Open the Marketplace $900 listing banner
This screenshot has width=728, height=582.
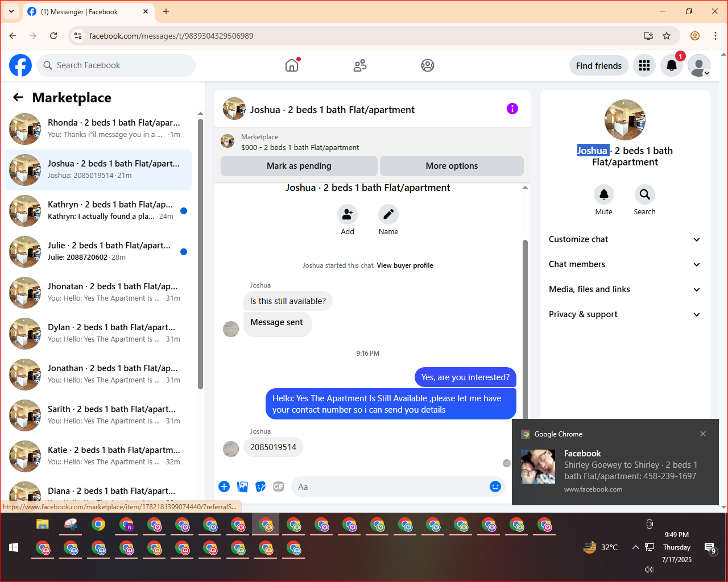(372, 142)
